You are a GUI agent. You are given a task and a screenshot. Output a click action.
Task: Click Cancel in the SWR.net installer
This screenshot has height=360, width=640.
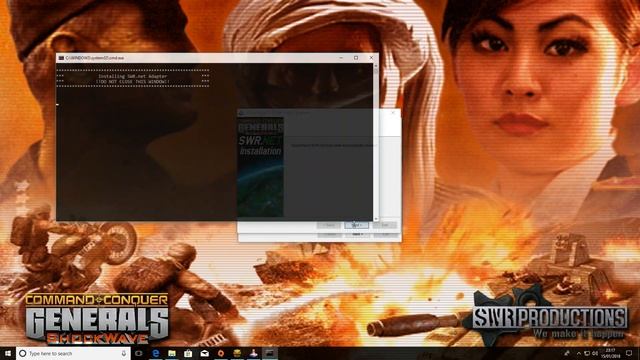(x=384, y=225)
